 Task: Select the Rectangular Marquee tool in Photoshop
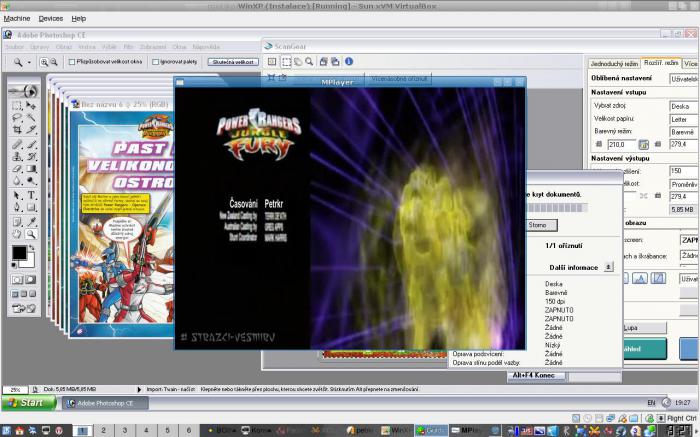(x=17, y=106)
